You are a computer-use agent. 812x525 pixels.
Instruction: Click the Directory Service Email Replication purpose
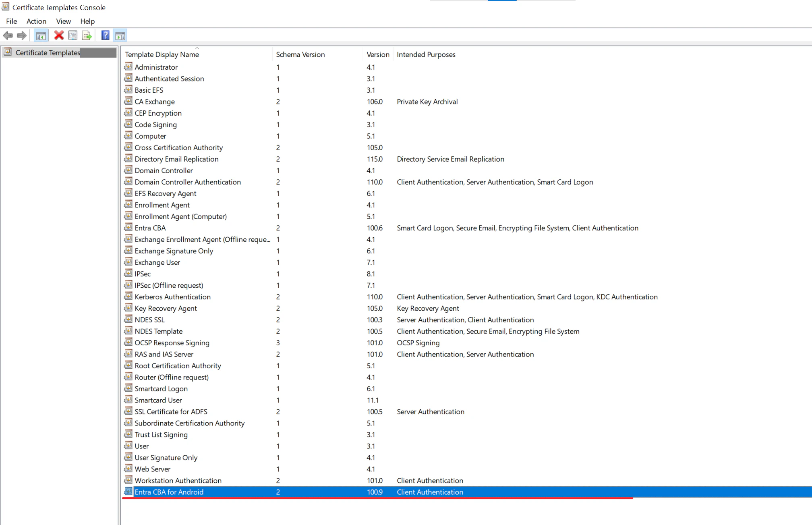pos(450,159)
